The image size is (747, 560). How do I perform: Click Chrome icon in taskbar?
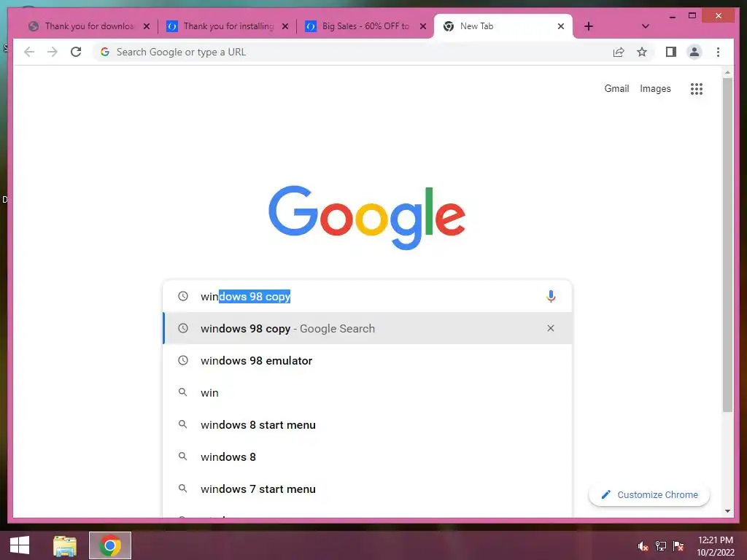(x=110, y=545)
